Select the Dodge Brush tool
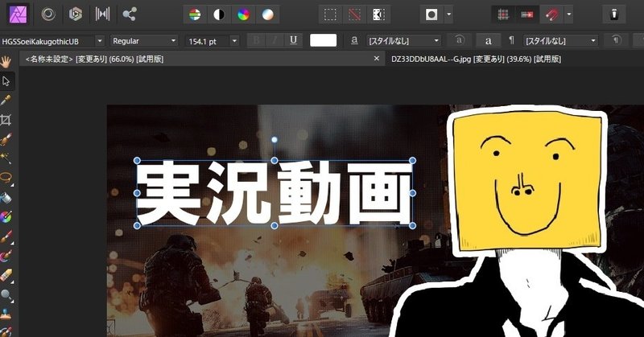The width and height of the screenshot is (644, 337). click(x=6, y=294)
